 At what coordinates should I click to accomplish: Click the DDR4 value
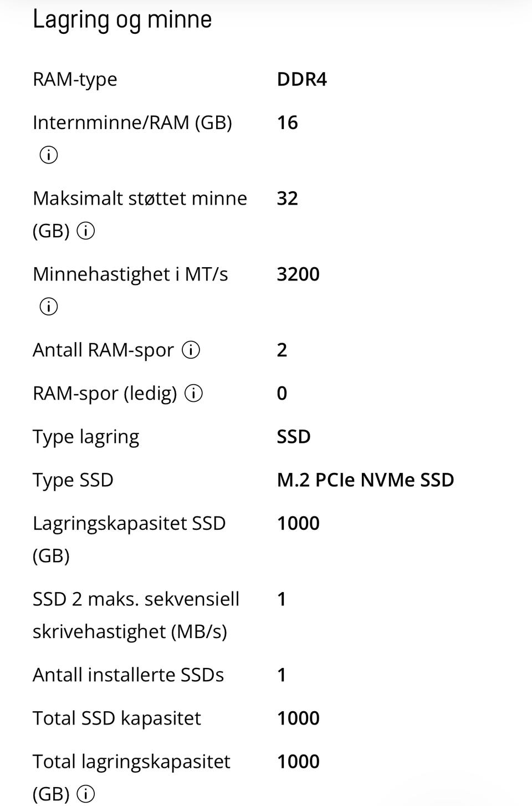[x=301, y=79]
